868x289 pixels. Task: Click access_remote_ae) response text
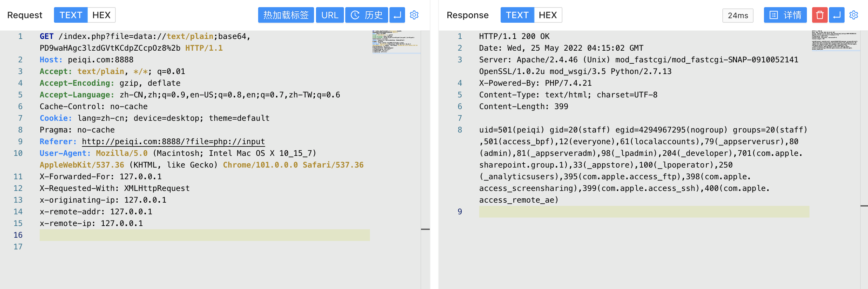click(519, 200)
